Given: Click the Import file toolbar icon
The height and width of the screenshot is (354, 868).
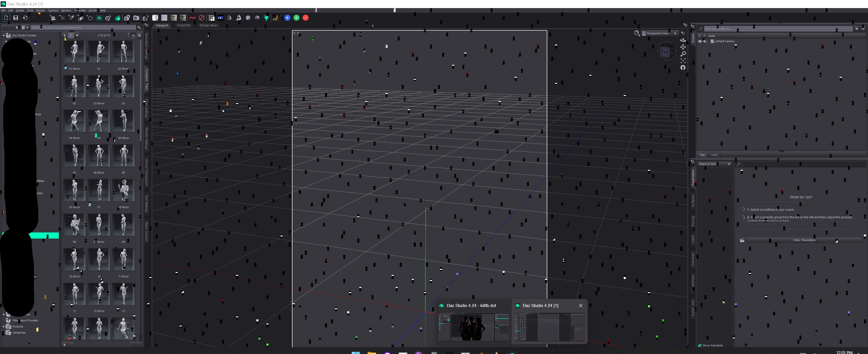Looking at the screenshot, I should click(25, 18).
